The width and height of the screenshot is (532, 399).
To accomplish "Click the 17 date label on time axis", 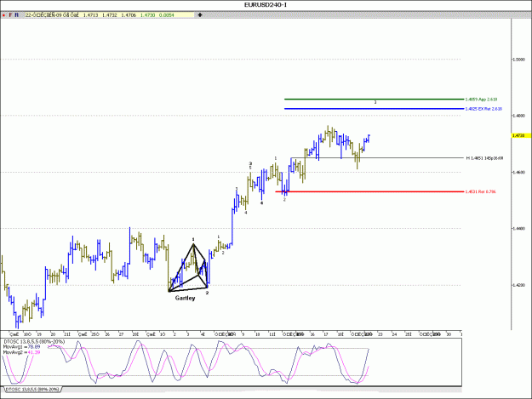I will click(x=326, y=334).
